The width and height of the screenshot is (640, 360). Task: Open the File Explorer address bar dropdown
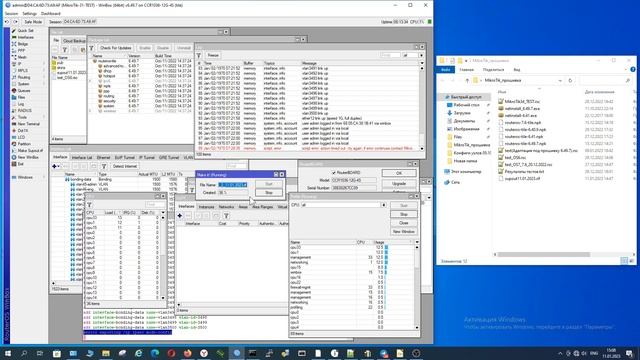click(x=560, y=81)
